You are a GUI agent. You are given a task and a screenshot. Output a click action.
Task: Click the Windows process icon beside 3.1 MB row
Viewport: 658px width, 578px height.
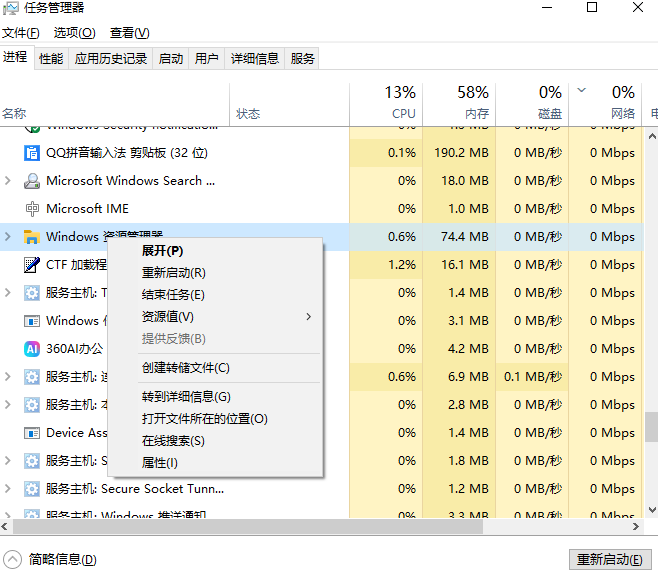pos(32,321)
